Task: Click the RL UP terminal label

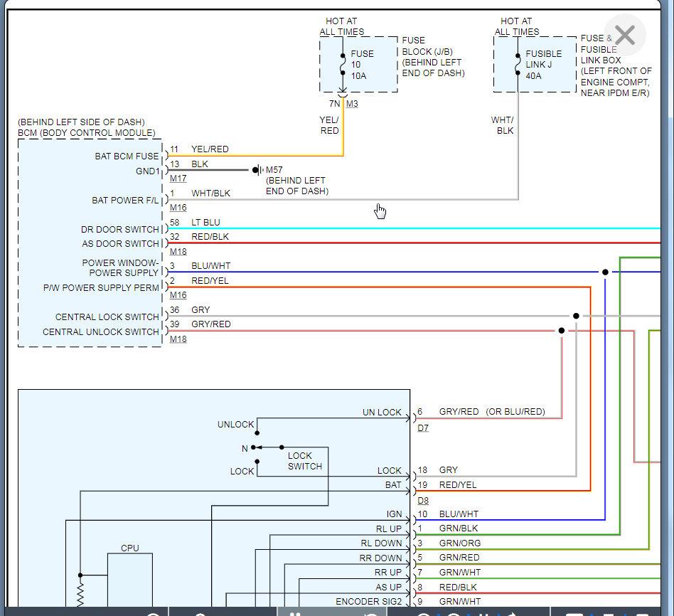Action: (389, 529)
